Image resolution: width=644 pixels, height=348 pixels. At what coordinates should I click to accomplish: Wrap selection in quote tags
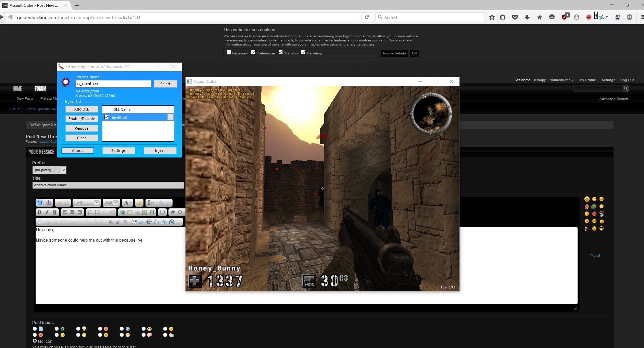(162, 212)
